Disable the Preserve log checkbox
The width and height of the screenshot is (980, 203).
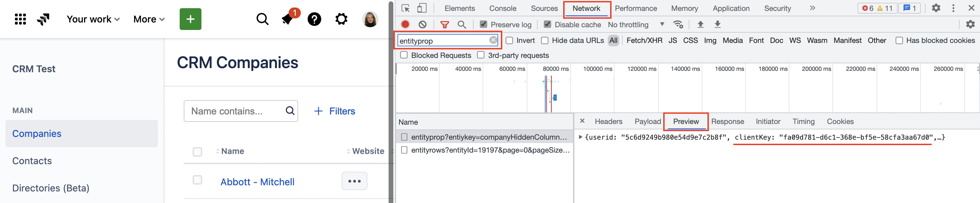[483, 25]
